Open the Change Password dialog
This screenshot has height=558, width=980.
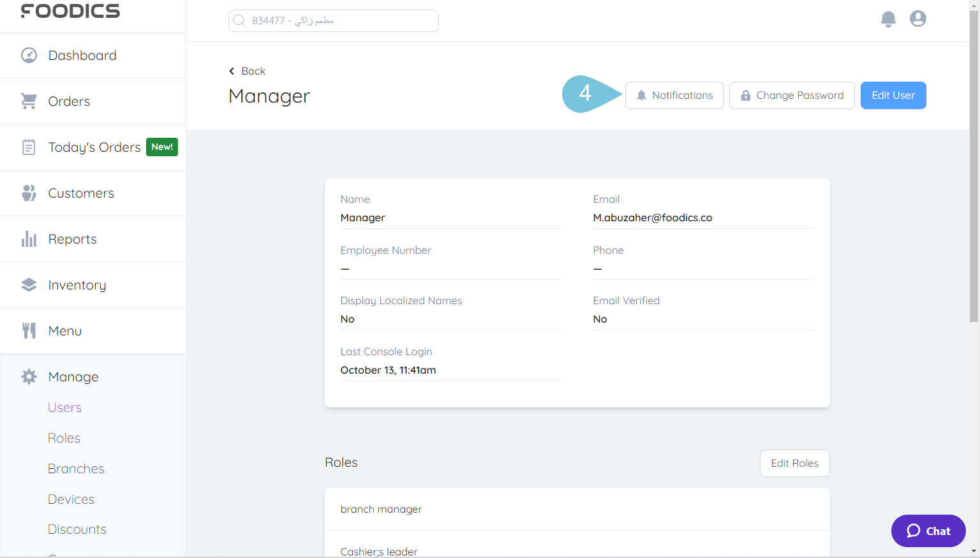(x=792, y=95)
